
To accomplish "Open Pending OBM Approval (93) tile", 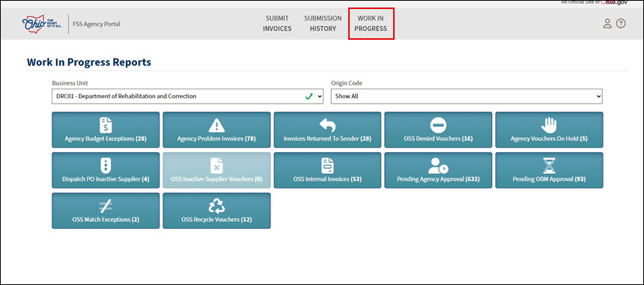I will click(x=549, y=170).
